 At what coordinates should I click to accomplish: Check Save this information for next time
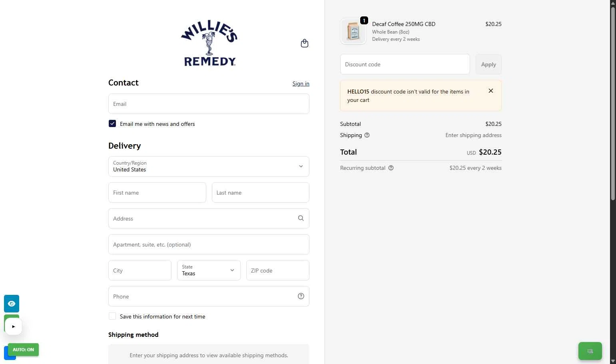(x=112, y=316)
